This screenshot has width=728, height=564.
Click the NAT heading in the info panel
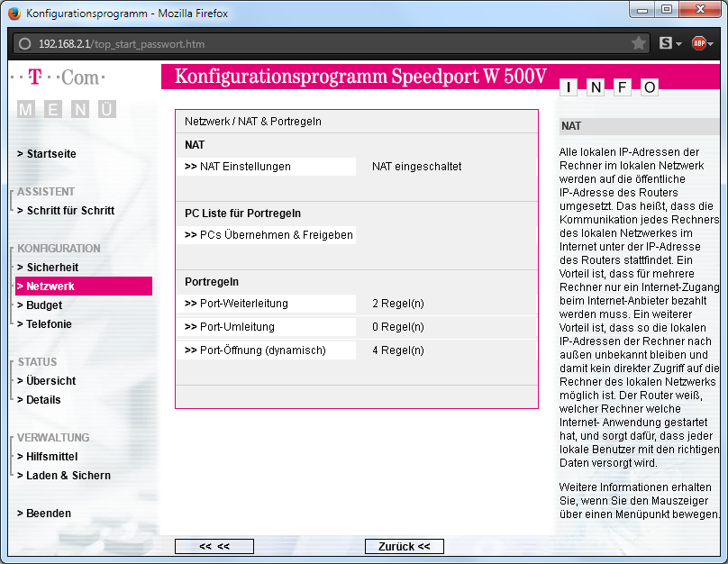point(571,126)
